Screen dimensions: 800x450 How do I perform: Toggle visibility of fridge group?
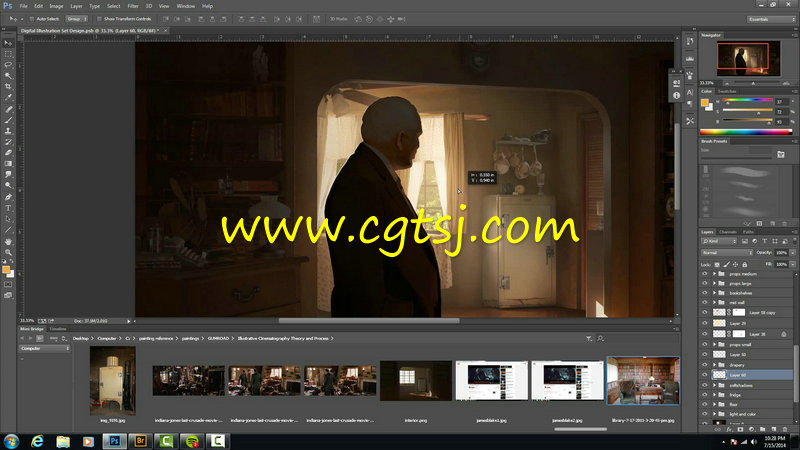pyautogui.click(x=705, y=395)
